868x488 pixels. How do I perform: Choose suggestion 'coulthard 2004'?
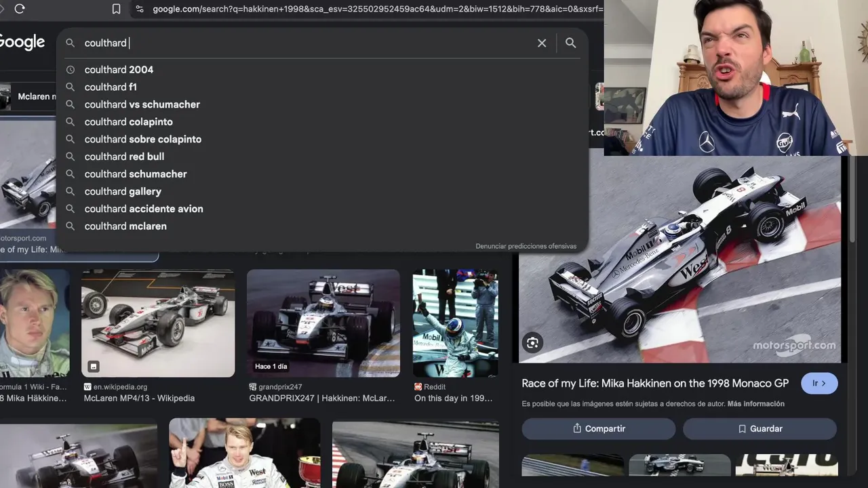[322, 70]
